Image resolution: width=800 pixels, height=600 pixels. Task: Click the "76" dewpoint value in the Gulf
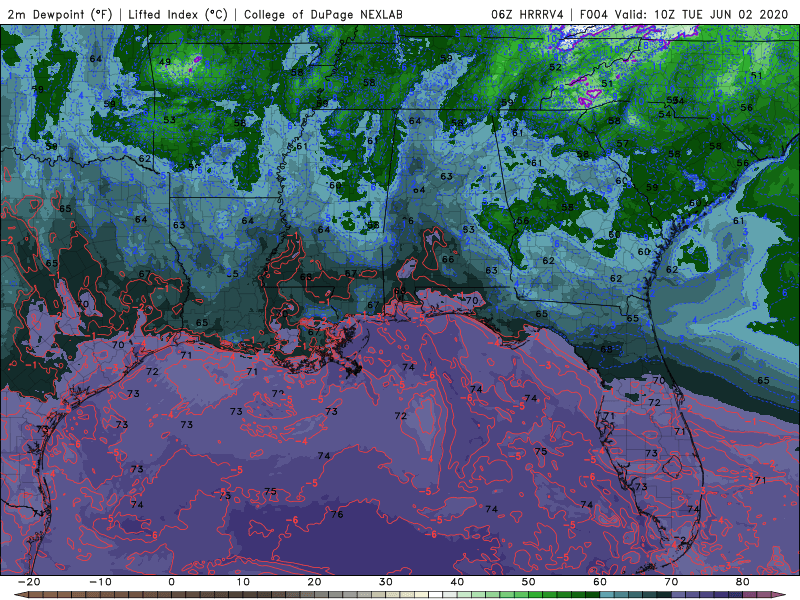[x=337, y=514]
